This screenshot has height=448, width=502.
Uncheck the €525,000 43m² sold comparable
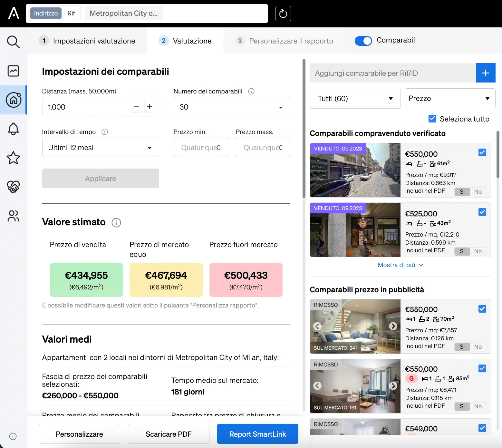pos(482,212)
